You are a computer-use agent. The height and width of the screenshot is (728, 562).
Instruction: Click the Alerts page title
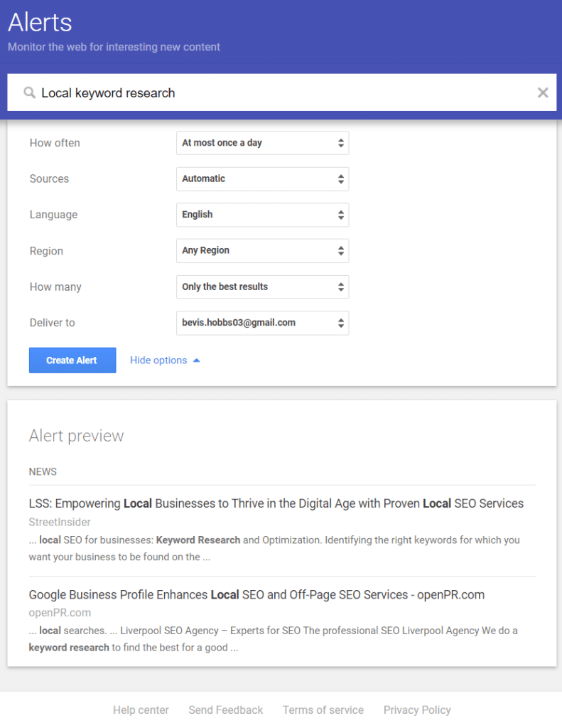click(x=39, y=23)
